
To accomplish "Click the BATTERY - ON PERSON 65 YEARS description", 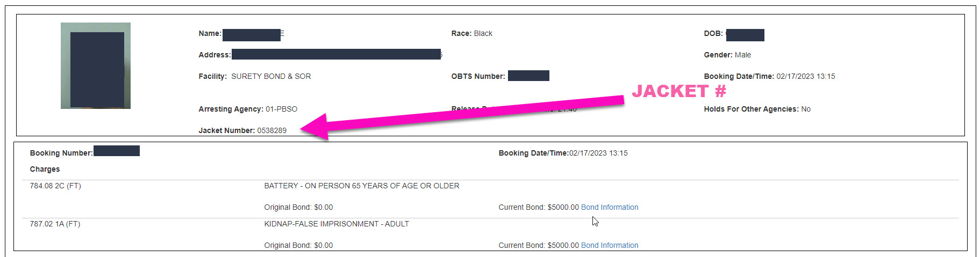I will click(x=361, y=186).
